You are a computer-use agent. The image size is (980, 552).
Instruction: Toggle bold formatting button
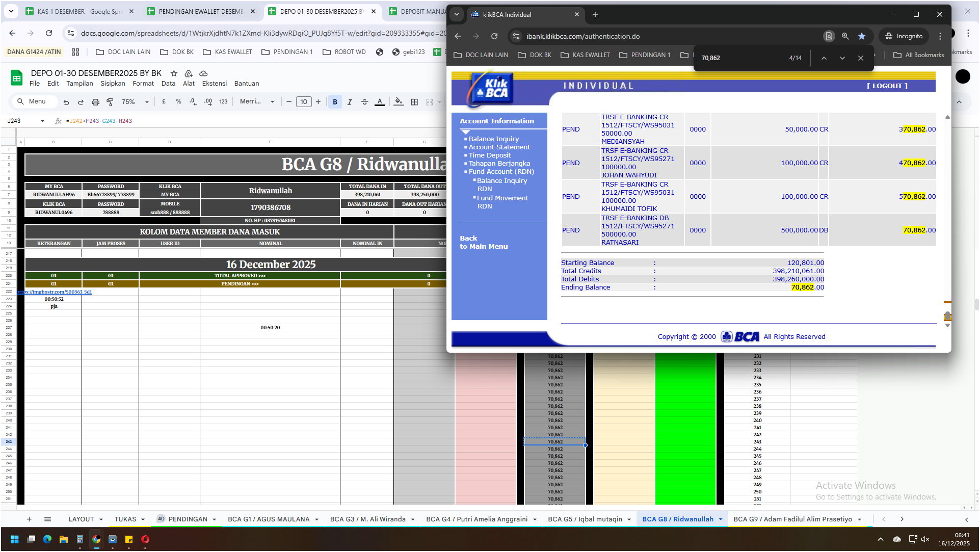point(335,102)
